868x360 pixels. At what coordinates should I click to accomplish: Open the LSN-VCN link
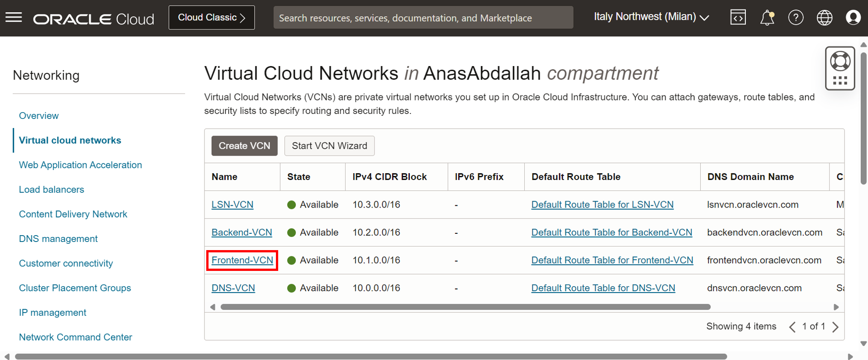click(x=232, y=204)
